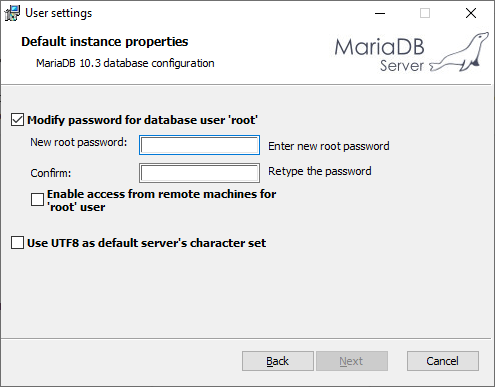Click the greyed-out maximize button
Screen dimensions: 495x387
click(x=425, y=13)
